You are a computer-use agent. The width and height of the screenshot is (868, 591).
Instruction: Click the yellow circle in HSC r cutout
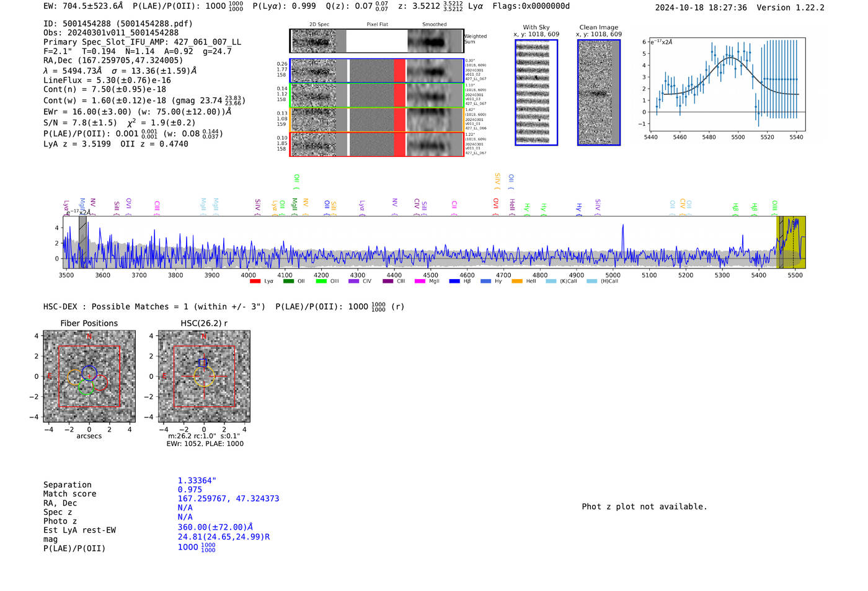pos(204,376)
